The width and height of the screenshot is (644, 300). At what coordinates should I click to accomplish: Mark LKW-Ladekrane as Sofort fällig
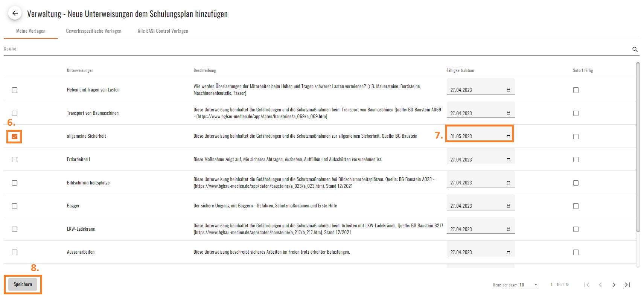(576, 229)
